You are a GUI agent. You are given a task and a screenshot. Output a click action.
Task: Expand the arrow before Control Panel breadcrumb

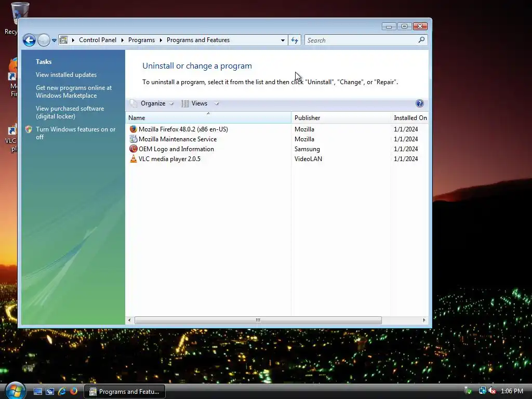73,40
